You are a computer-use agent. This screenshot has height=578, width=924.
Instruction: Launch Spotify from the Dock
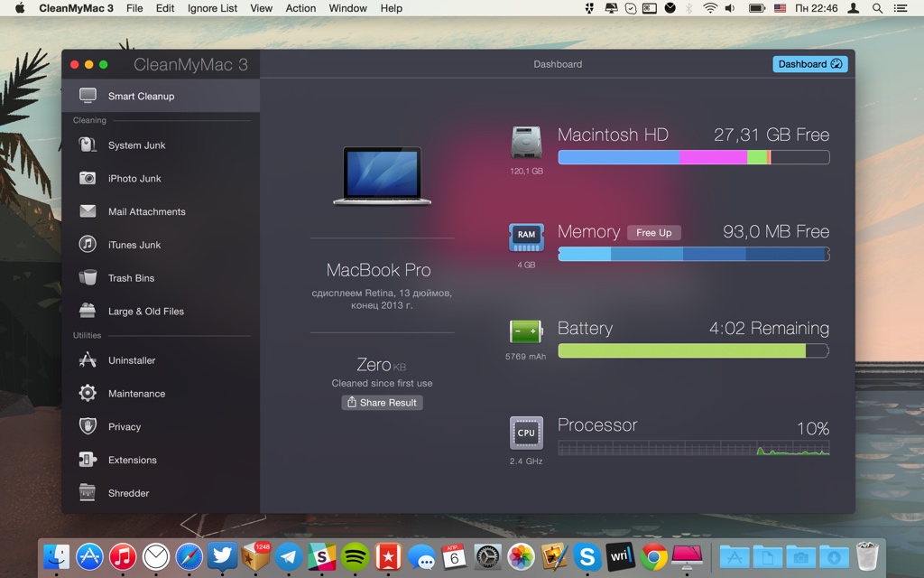(355, 556)
